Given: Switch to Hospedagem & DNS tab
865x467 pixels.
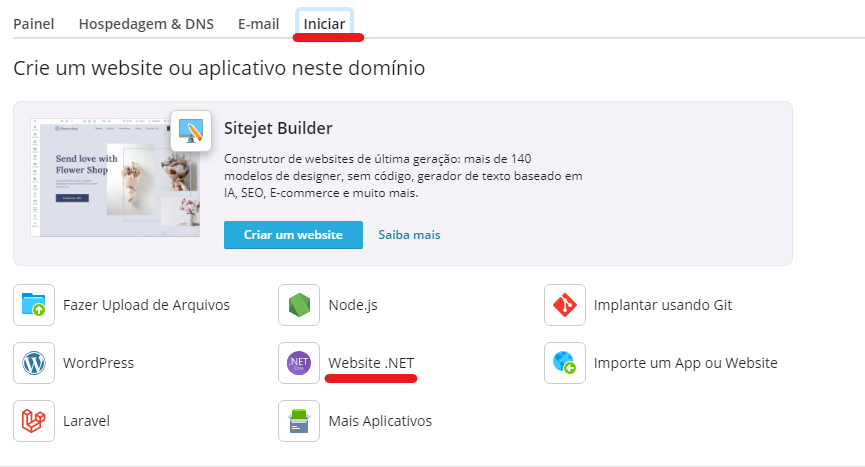Looking at the screenshot, I should tap(146, 24).
